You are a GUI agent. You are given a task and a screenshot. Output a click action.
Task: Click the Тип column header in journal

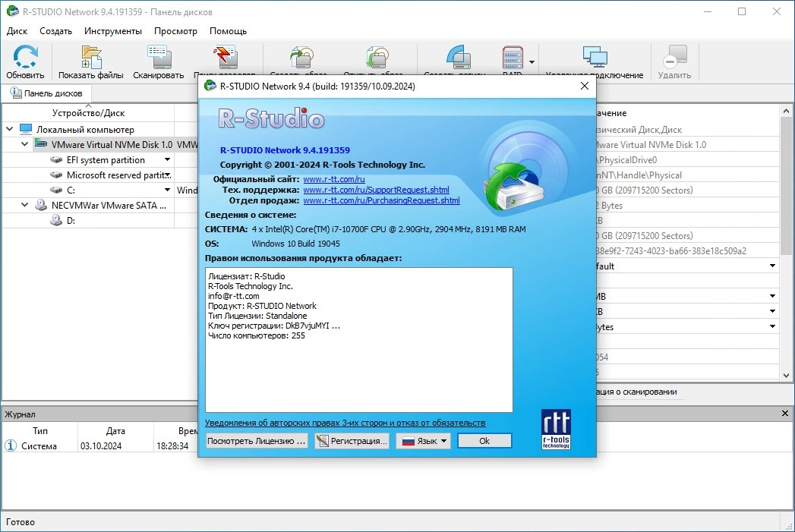(x=40, y=430)
